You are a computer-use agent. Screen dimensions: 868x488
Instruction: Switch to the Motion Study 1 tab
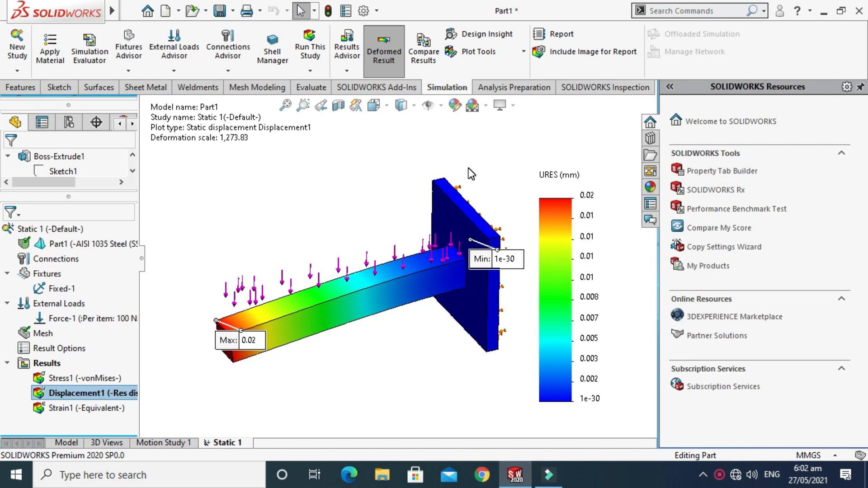click(163, 442)
